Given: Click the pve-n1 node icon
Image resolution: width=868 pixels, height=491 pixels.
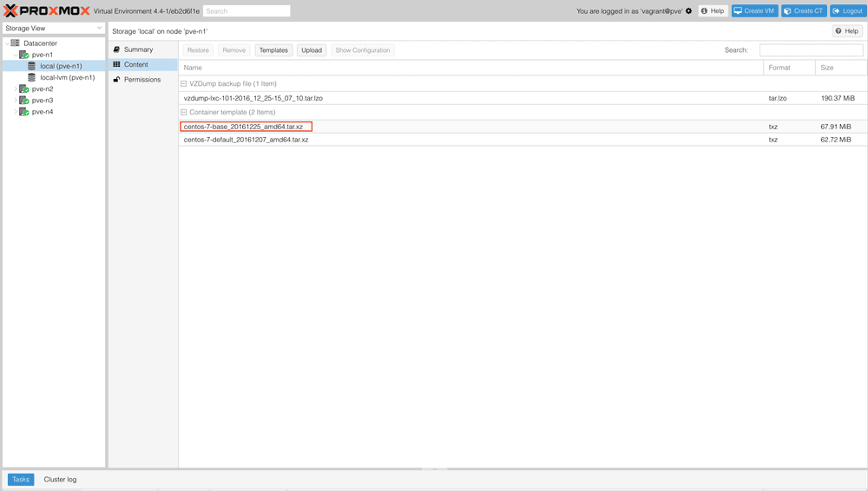Looking at the screenshot, I should (x=23, y=55).
